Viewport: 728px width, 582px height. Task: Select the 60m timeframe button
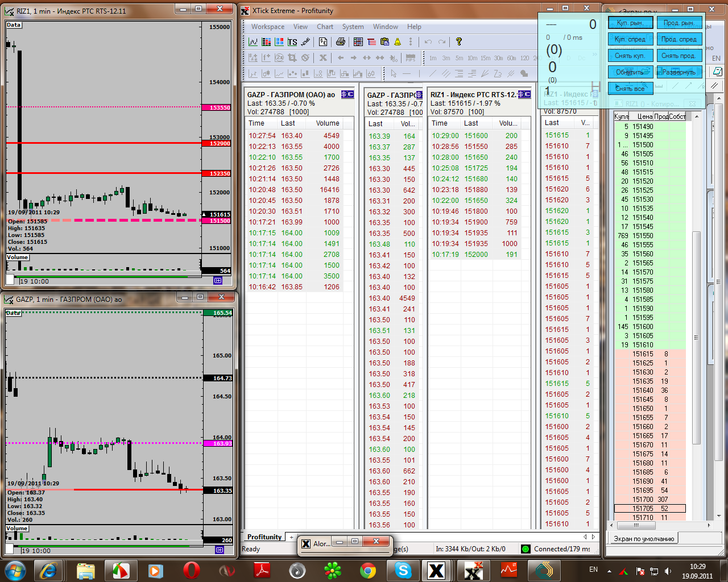(x=511, y=58)
